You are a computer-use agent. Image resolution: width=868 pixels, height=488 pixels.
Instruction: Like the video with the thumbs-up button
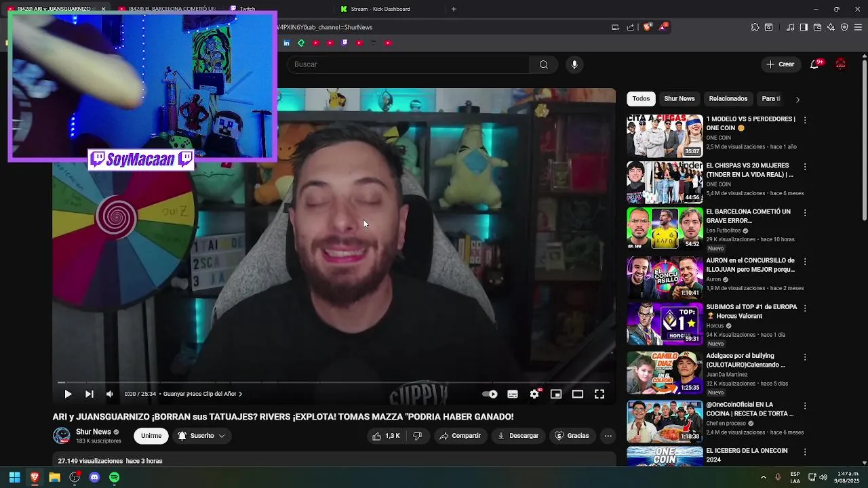(x=386, y=436)
